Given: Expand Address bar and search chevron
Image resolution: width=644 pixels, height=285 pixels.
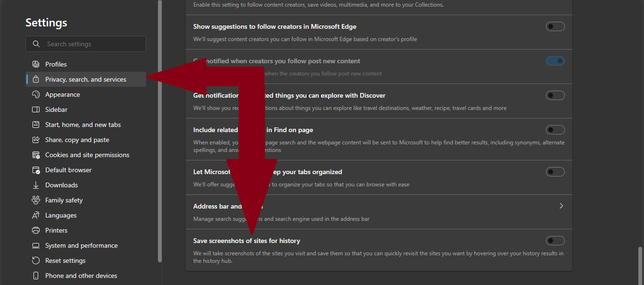Looking at the screenshot, I should 561,206.
